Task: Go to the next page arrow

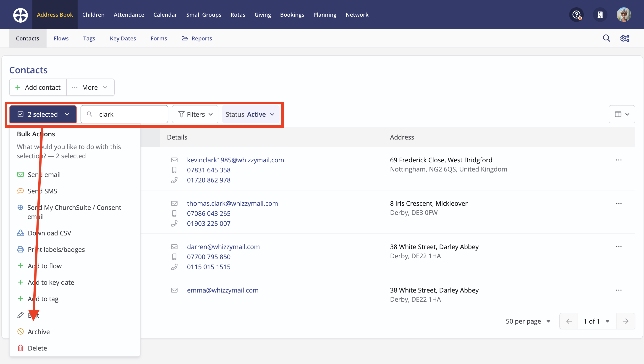Action: [x=626, y=321]
